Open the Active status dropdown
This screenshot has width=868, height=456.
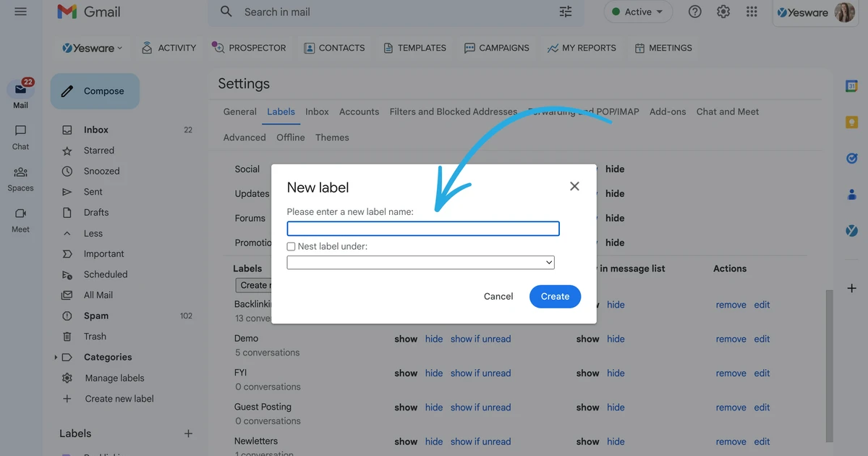click(x=637, y=12)
